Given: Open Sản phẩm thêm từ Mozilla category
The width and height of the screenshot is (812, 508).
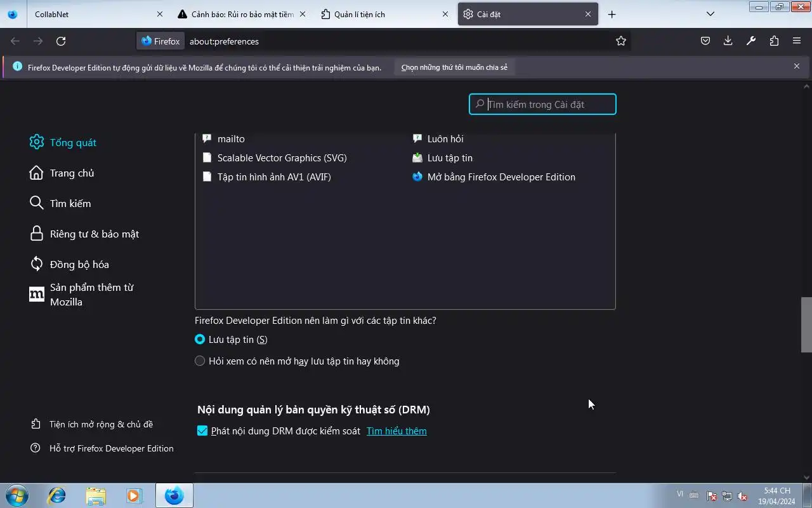Looking at the screenshot, I should [82, 295].
